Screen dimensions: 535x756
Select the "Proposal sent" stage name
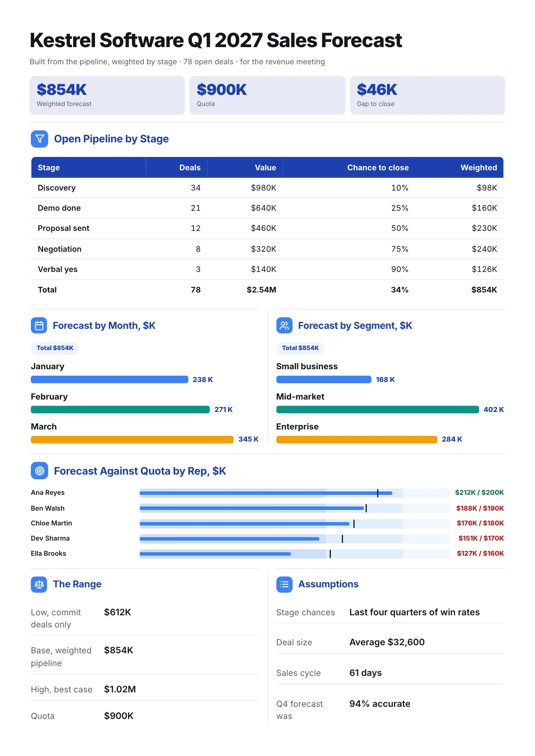63,228
